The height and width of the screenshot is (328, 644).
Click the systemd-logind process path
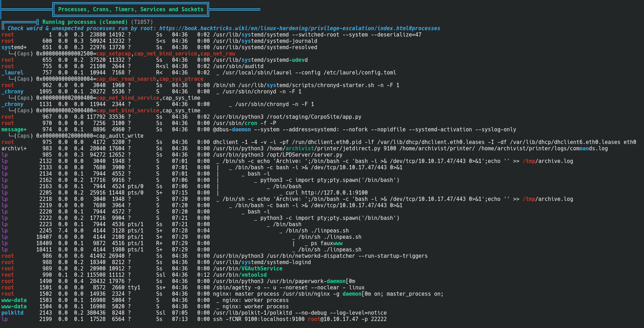click(262, 262)
